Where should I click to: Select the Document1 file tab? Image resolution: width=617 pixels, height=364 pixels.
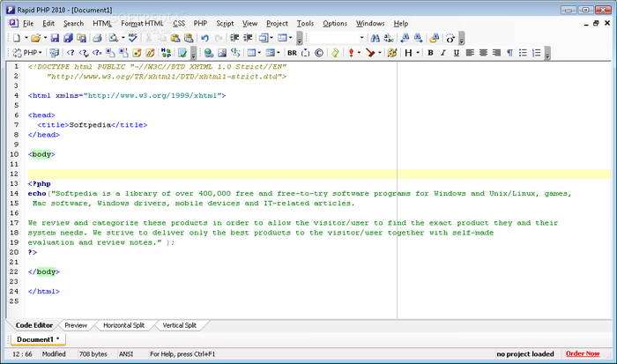tap(38, 339)
